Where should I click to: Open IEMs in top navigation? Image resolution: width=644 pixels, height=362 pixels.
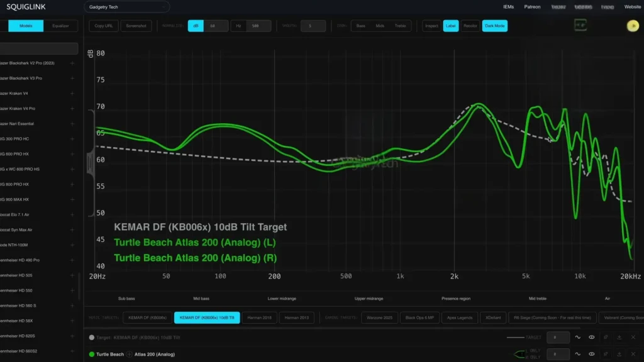pos(508,7)
